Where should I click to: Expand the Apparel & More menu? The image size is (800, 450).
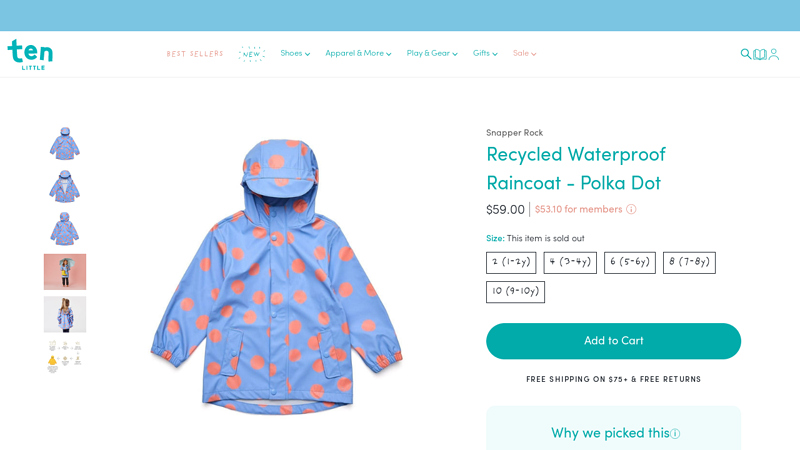click(x=358, y=54)
